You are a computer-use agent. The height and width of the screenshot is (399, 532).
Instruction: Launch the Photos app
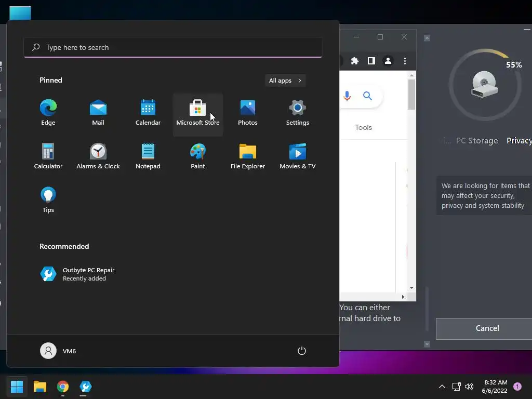(x=248, y=113)
